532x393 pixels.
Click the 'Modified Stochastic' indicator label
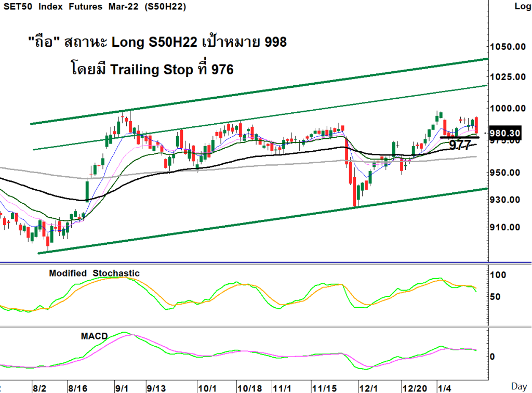(x=95, y=273)
